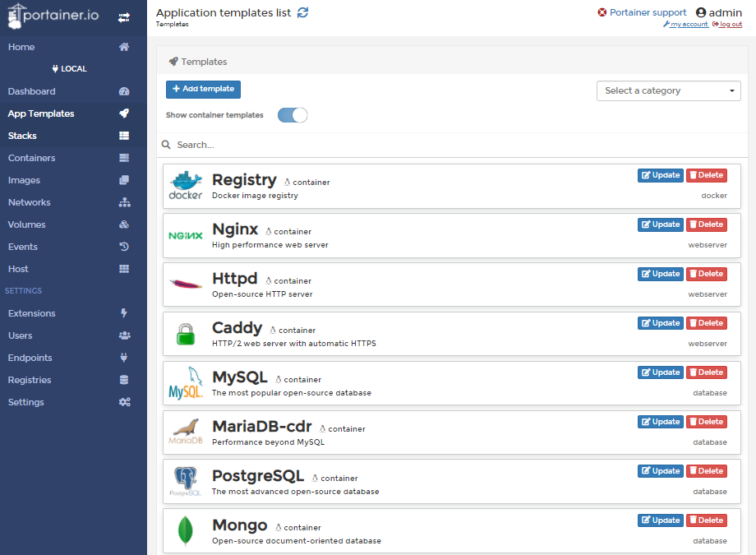Open Stacks in the sidebar

pos(73,136)
